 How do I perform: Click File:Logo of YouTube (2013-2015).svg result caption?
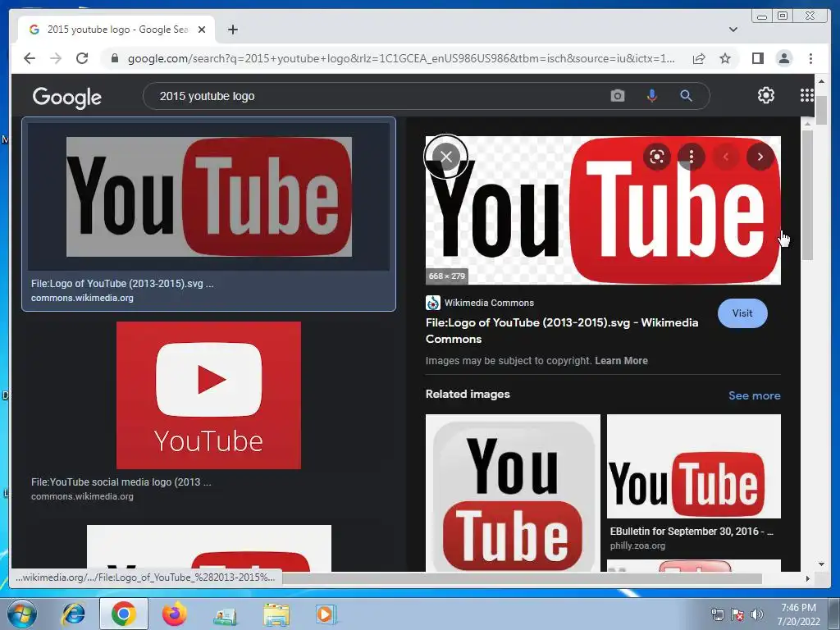click(122, 284)
